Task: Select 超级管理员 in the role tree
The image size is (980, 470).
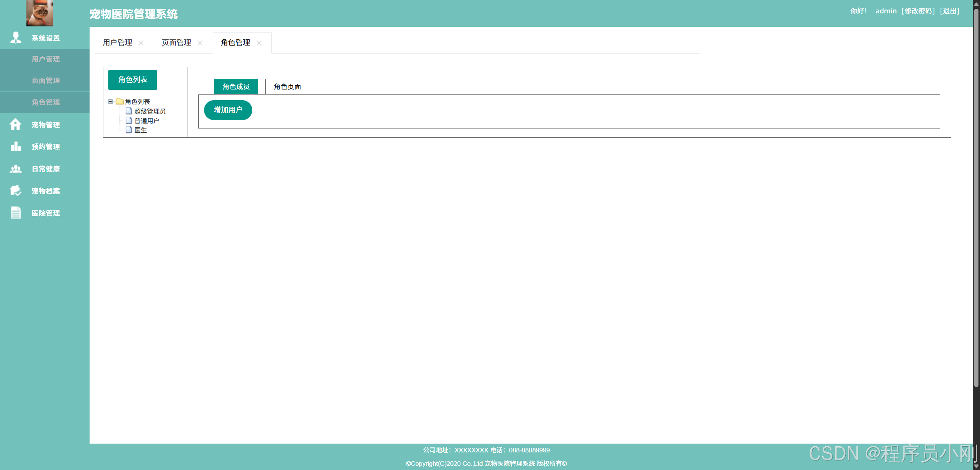Action: 150,111
